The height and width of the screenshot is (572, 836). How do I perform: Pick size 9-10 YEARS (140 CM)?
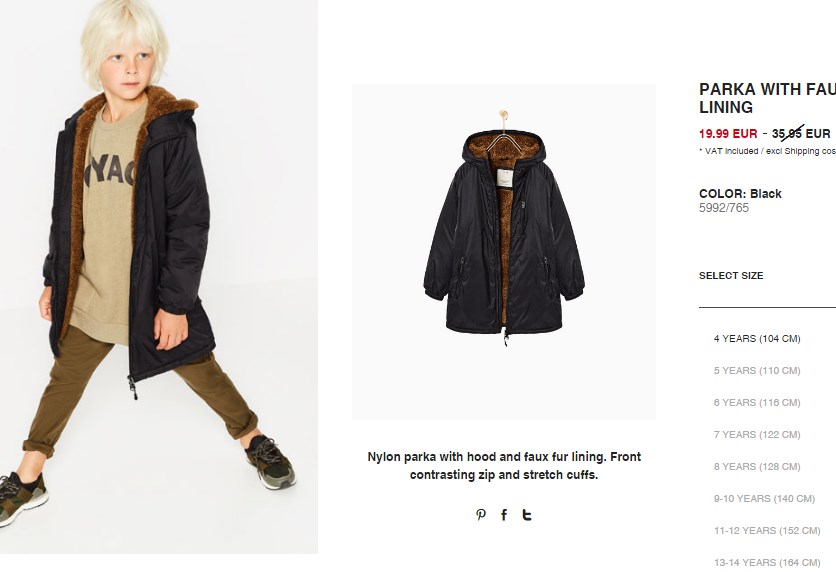(x=765, y=498)
